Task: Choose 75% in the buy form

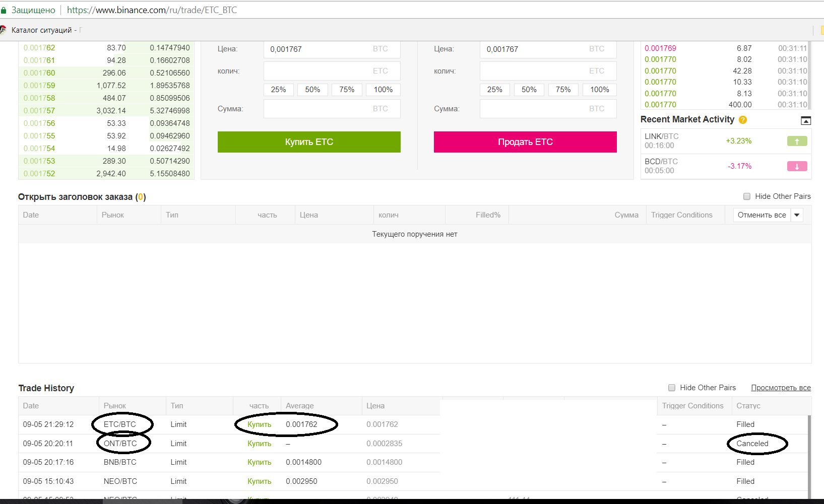Action: pos(347,90)
